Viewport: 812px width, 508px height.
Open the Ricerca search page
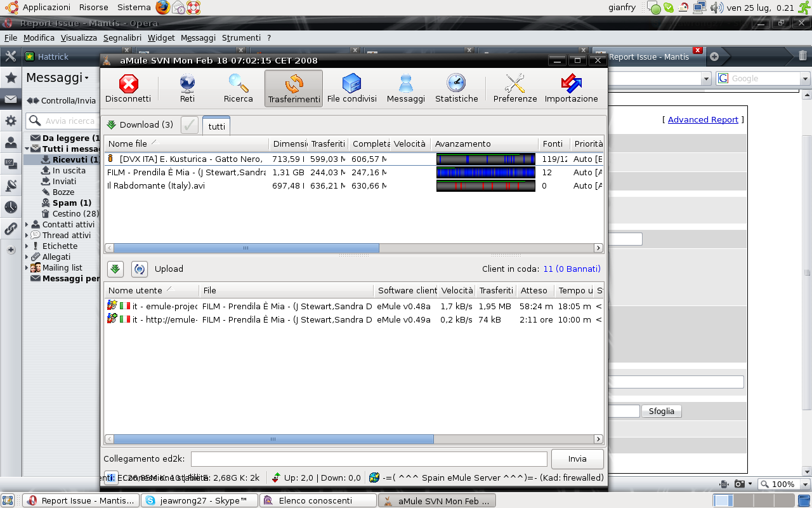pyautogui.click(x=239, y=88)
